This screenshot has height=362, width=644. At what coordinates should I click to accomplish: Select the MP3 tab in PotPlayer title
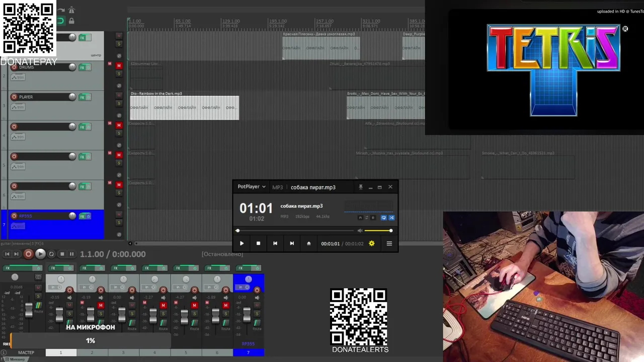(x=277, y=187)
